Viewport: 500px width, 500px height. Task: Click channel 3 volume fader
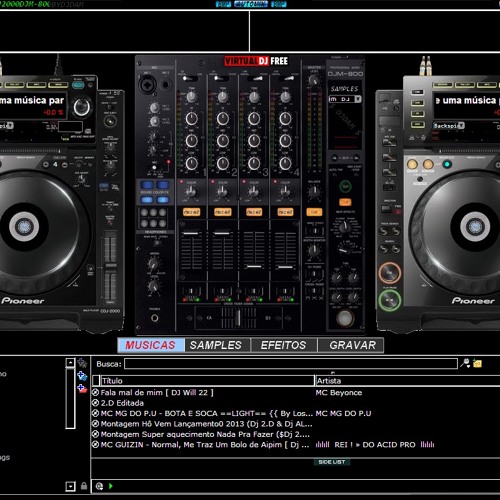pos(254,266)
